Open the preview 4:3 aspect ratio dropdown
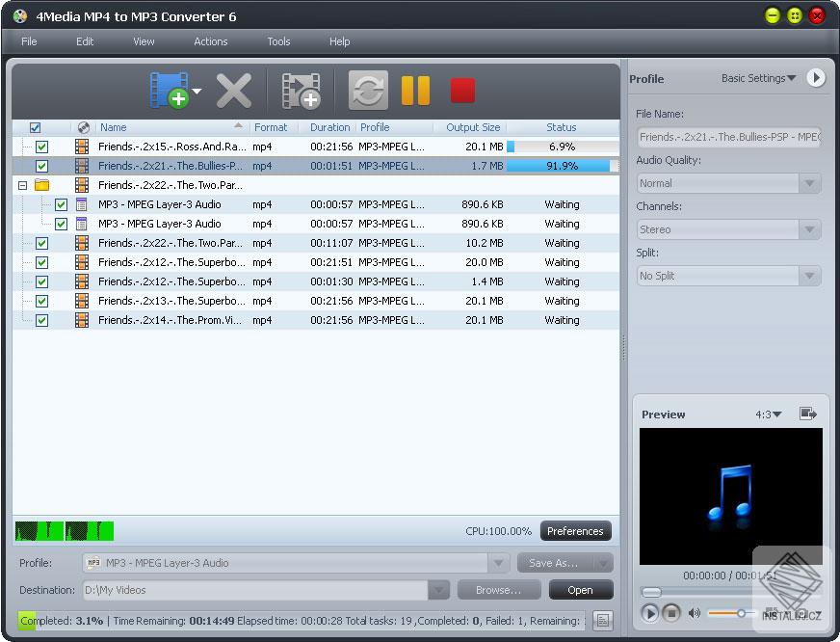The image size is (840, 642). (768, 415)
